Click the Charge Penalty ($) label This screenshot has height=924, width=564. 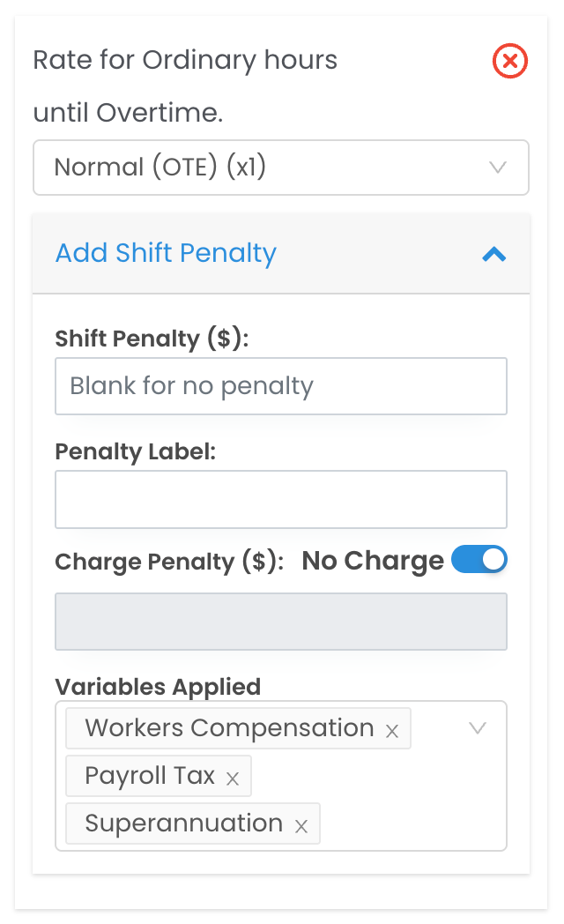pyautogui.click(x=169, y=563)
